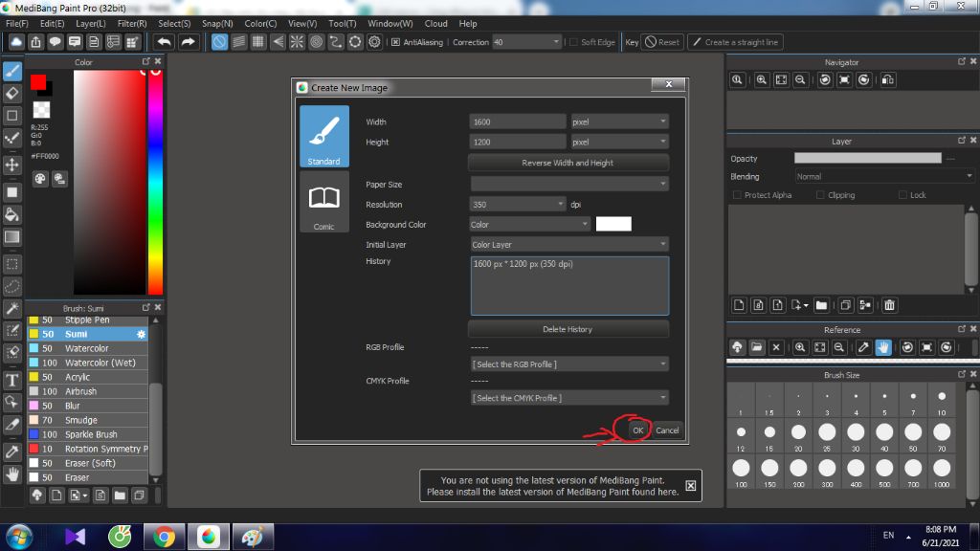Select the Lasso tool
Image resolution: width=980 pixels, height=551 pixels.
point(11,286)
